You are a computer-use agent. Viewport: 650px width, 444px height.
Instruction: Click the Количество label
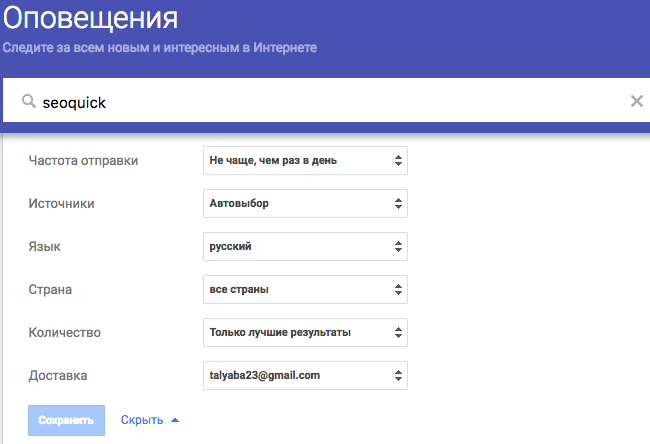click(x=65, y=332)
